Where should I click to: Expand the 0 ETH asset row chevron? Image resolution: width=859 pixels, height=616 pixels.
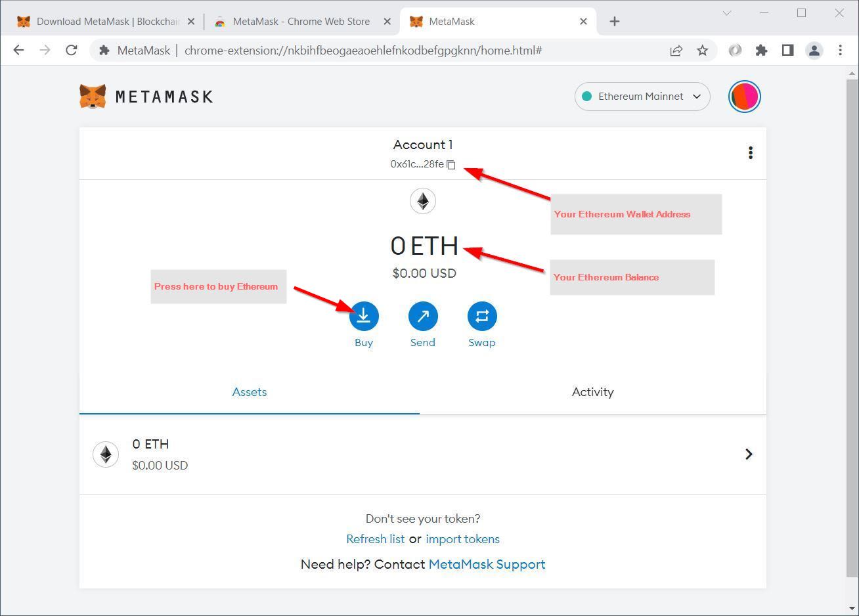pos(748,454)
